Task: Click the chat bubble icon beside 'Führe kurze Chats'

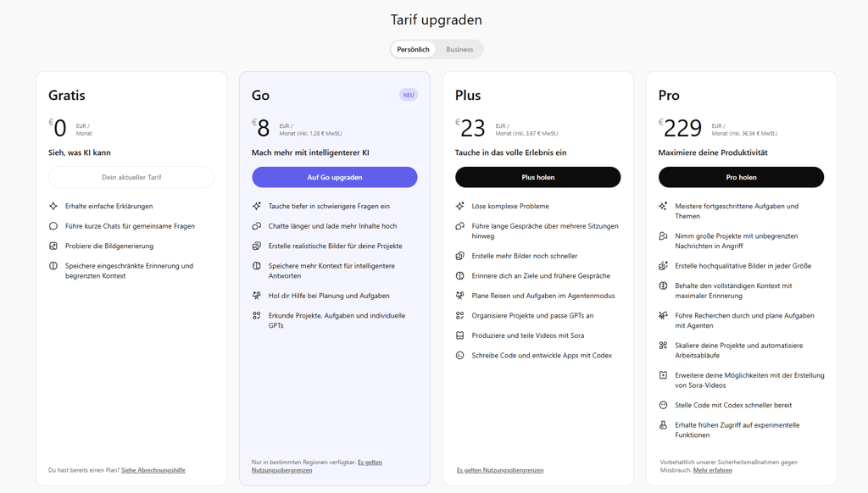Action: point(54,225)
